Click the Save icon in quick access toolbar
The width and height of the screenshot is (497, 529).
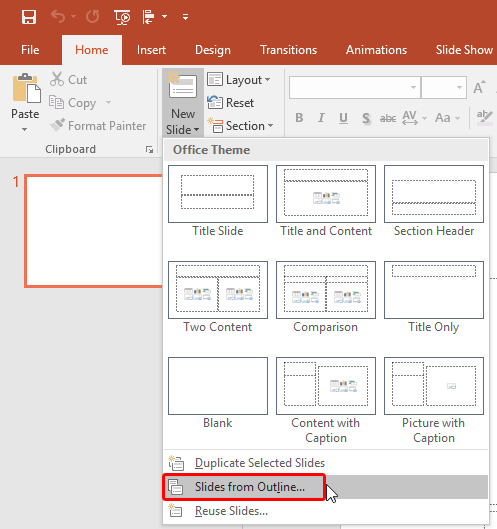(29, 17)
